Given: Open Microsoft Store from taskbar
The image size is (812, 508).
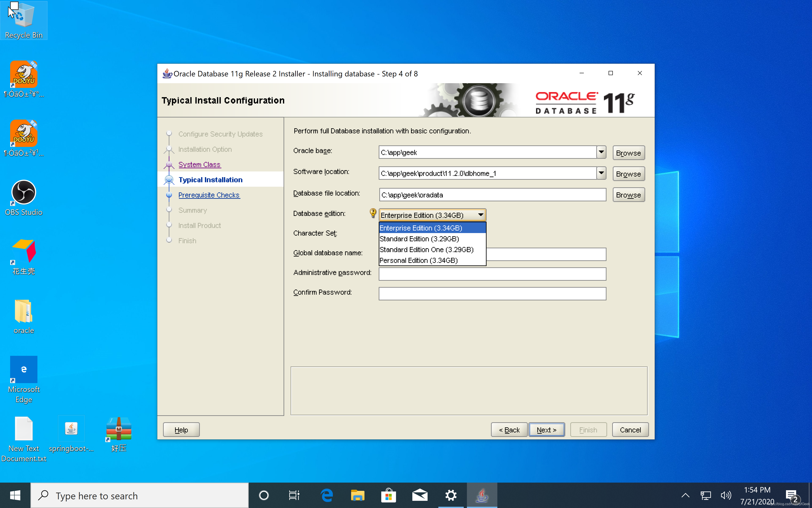Looking at the screenshot, I should [x=388, y=495].
